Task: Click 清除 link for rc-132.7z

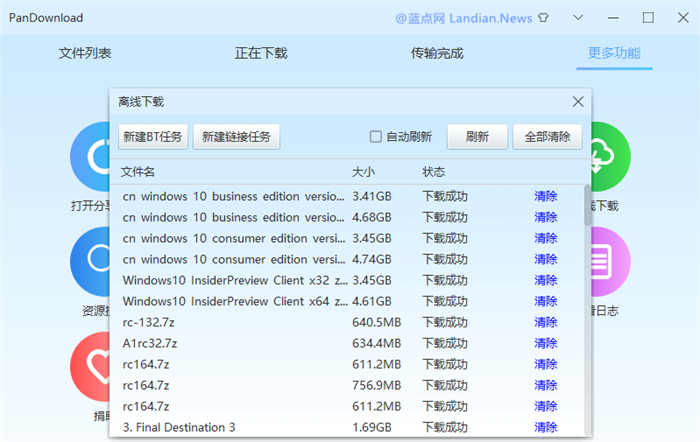Action: coord(546,322)
